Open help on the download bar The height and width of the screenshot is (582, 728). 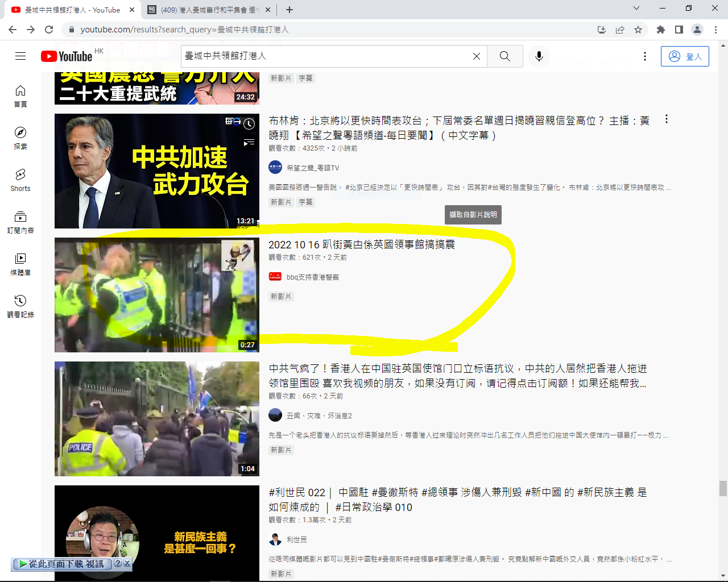(118, 563)
